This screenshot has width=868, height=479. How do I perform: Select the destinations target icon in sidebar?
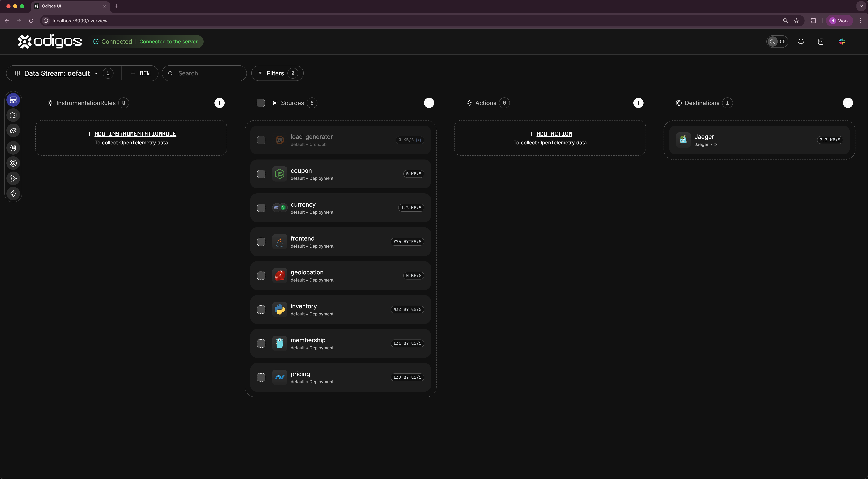pyautogui.click(x=13, y=163)
